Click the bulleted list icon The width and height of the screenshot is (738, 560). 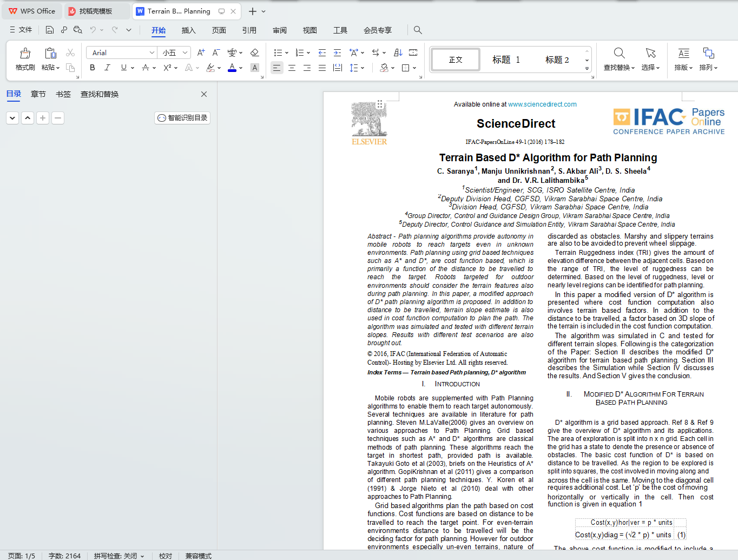click(x=278, y=52)
